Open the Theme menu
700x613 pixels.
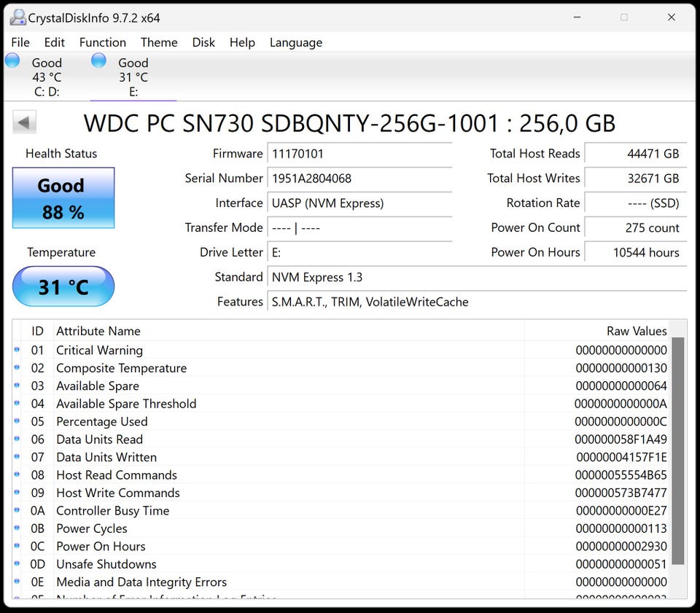(159, 42)
